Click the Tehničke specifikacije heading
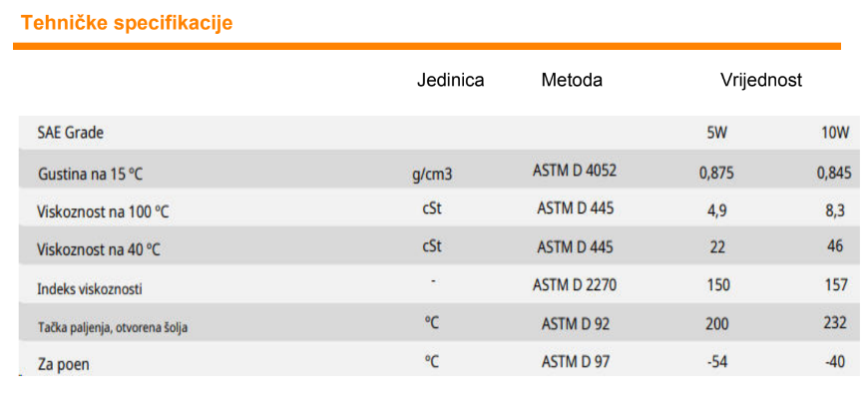This screenshot has width=868, height=413. 127,22
